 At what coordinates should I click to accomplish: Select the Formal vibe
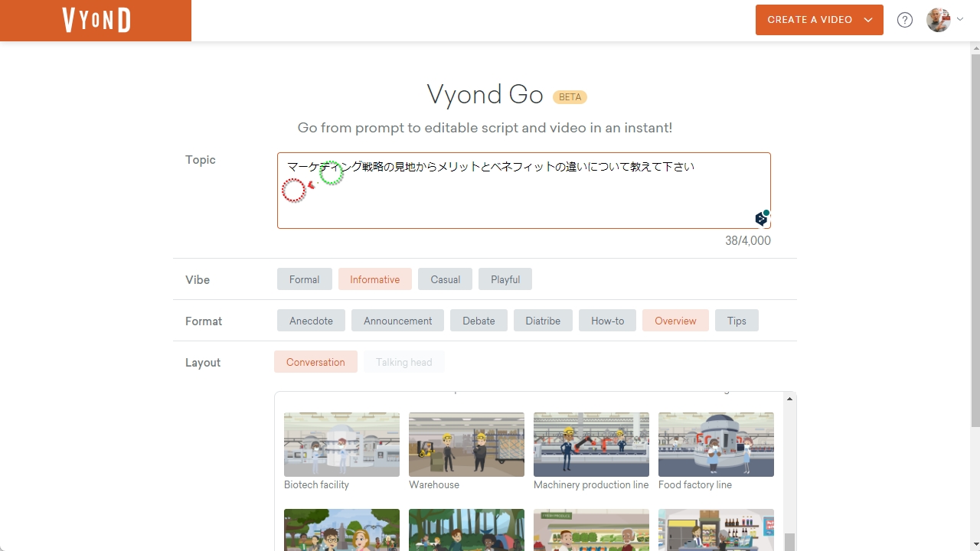[x=304, y=279]
